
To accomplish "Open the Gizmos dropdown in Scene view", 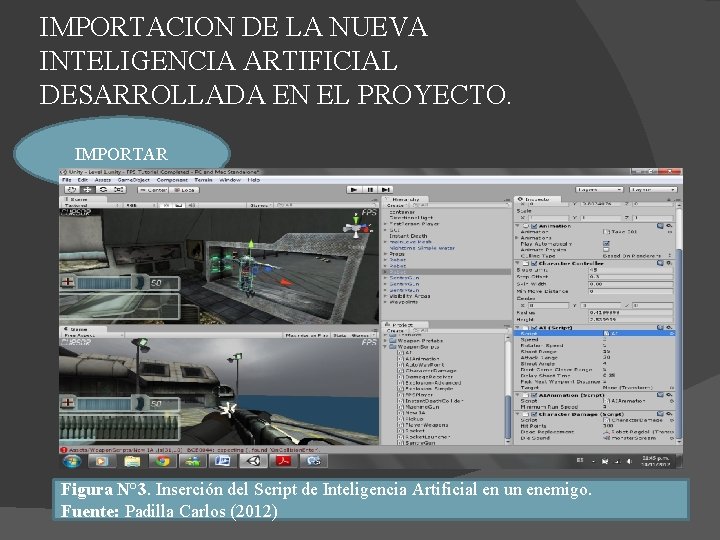I will 261,205.
